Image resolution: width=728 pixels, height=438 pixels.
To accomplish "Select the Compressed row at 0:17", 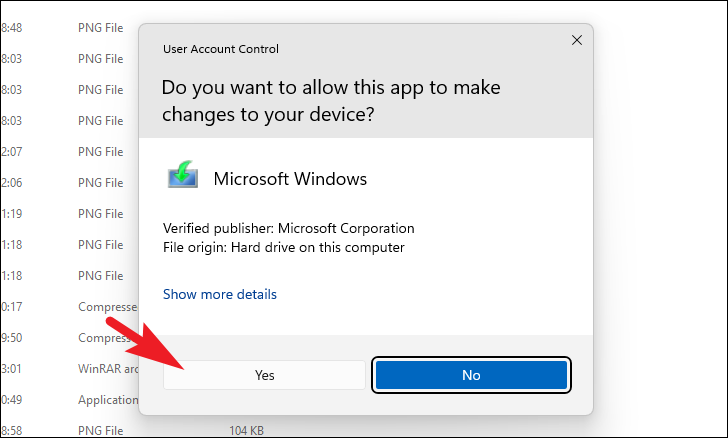I will (70, 307).
